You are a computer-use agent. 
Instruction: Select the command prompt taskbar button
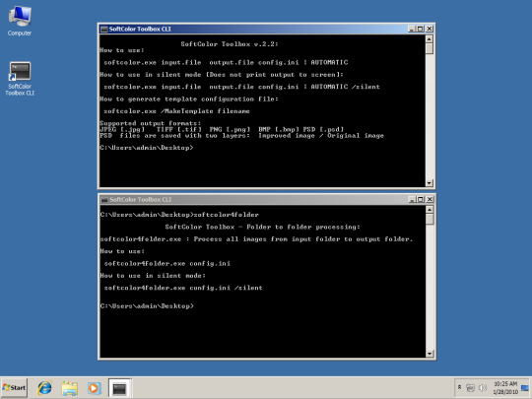119,388
